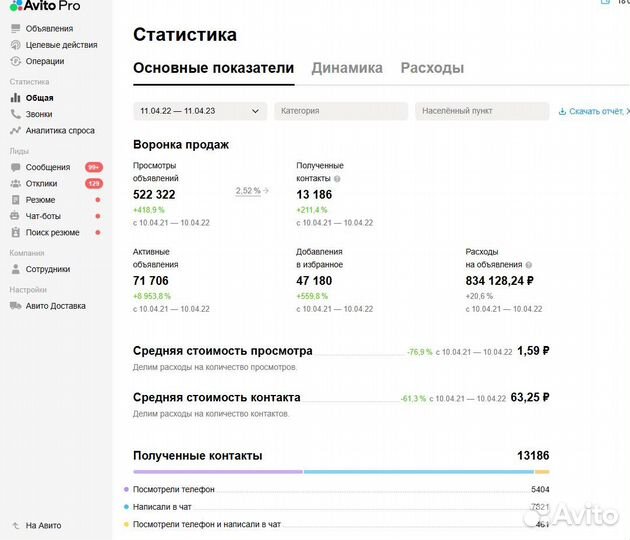Click the Целевые действия target icon
This screenshot has width=630, height=540.
[16, 45]
